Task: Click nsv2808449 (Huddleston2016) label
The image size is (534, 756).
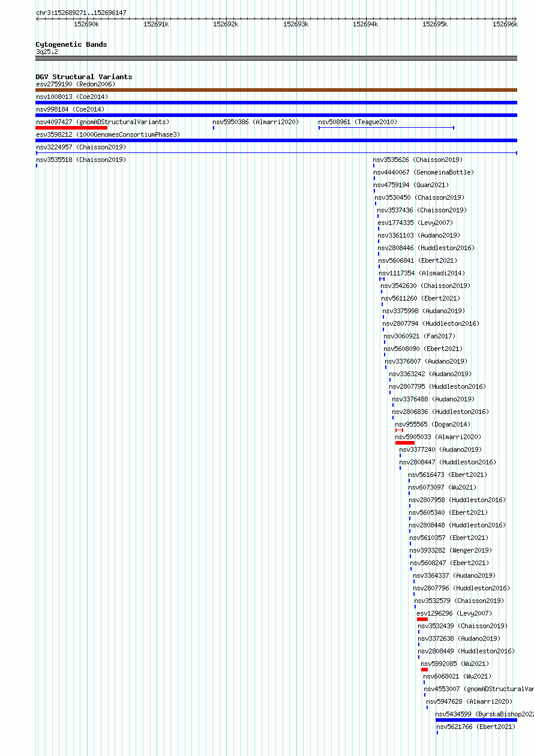Action: 466,651
